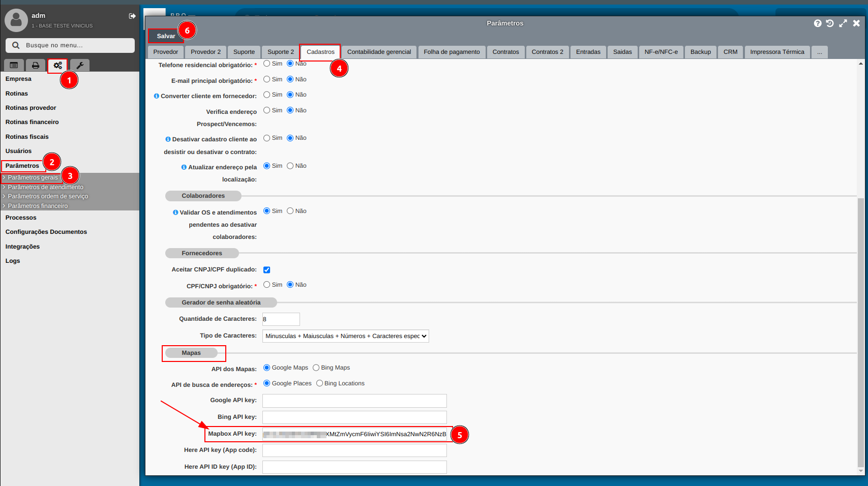The height and width of the screenshot is (486, 868).
Task: Open Usuários in the sidebar
Action: tap(18, 151)
